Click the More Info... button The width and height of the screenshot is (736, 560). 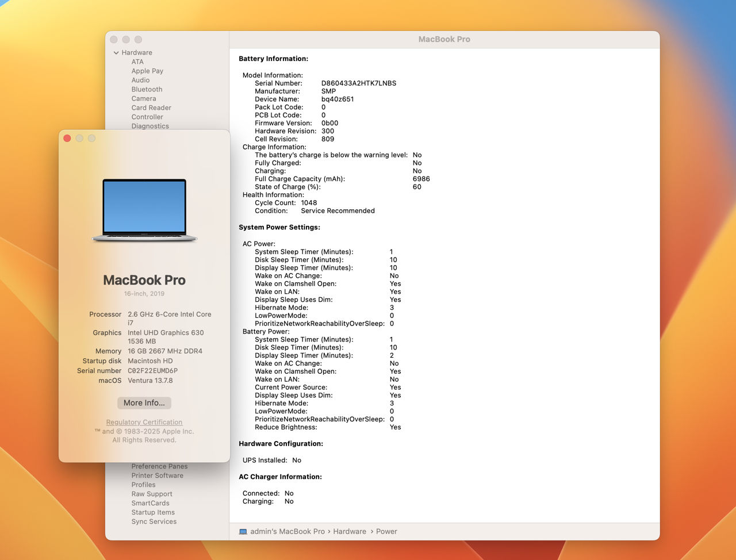pos(144,403)
